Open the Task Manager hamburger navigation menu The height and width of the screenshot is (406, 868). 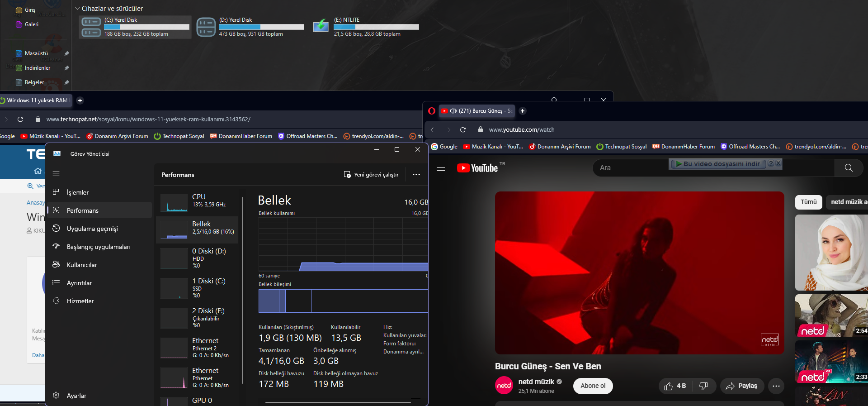tap(56, 174)
